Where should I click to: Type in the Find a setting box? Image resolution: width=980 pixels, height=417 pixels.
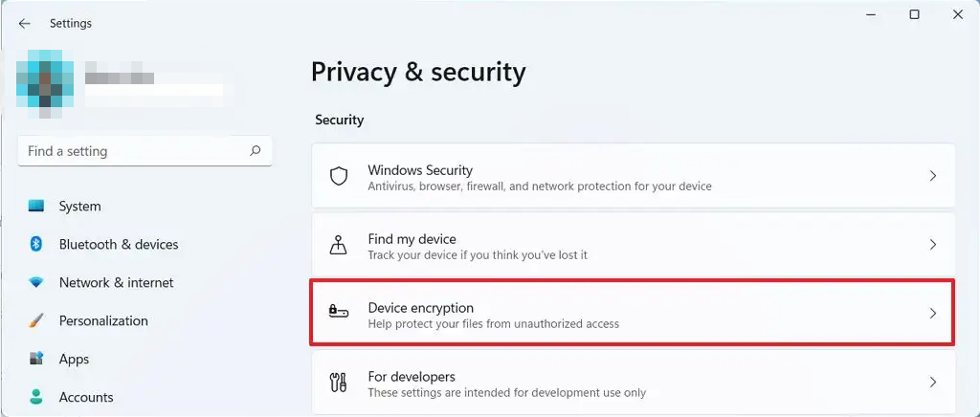click(x=134, y=151)
